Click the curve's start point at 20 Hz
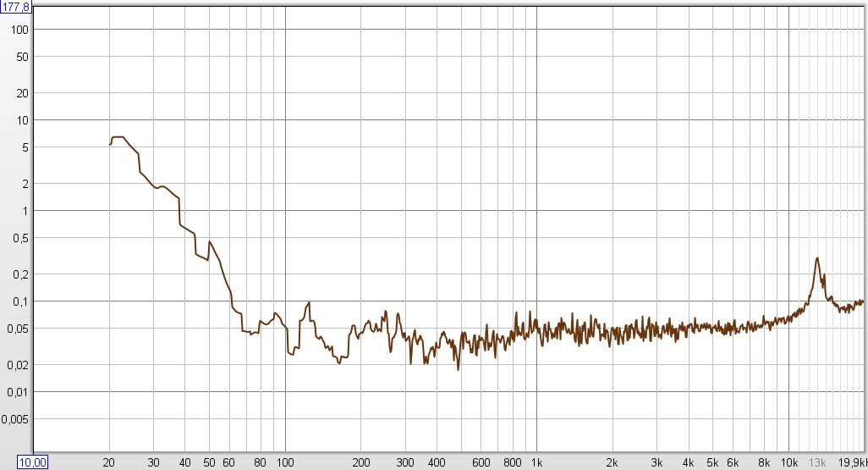 110,145
